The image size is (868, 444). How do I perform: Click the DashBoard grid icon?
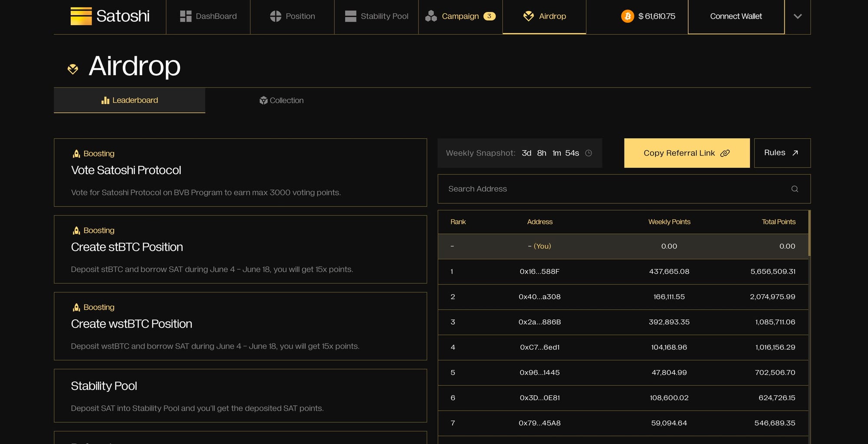[186, 16]
